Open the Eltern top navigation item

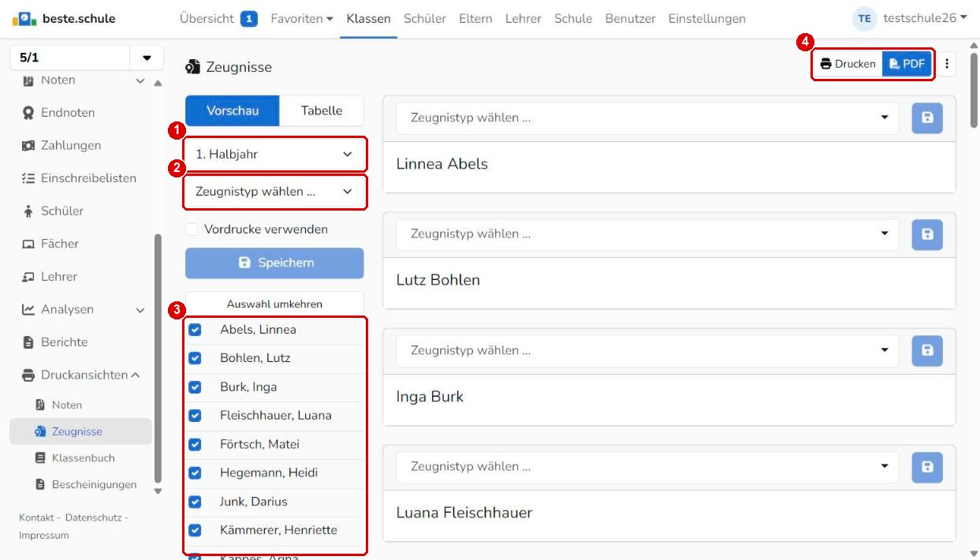475,18
